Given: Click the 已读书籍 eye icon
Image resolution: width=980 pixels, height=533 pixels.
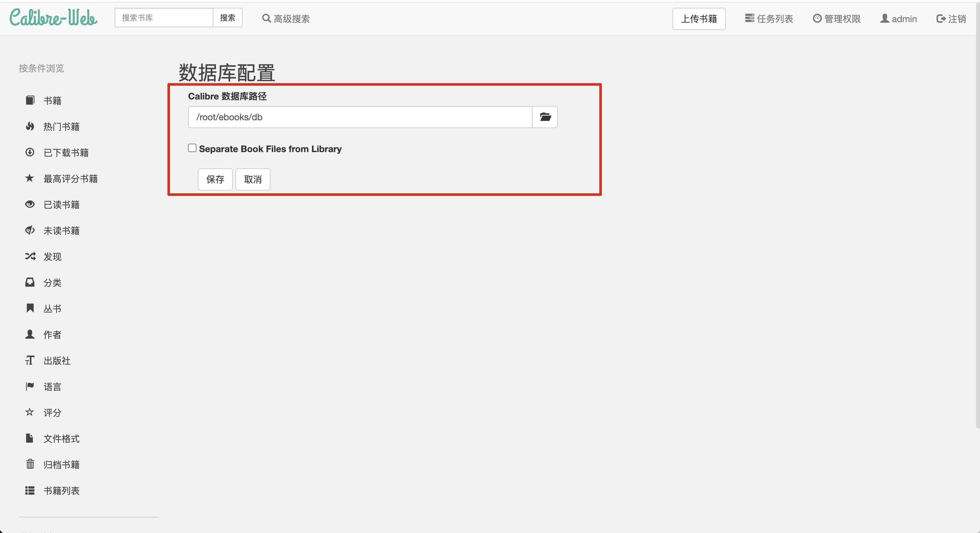Looking at the screenshot, I should (30, 204).
